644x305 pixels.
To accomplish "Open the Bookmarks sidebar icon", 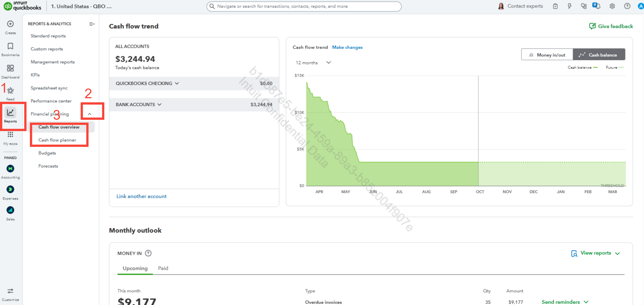I will point(10,46).
